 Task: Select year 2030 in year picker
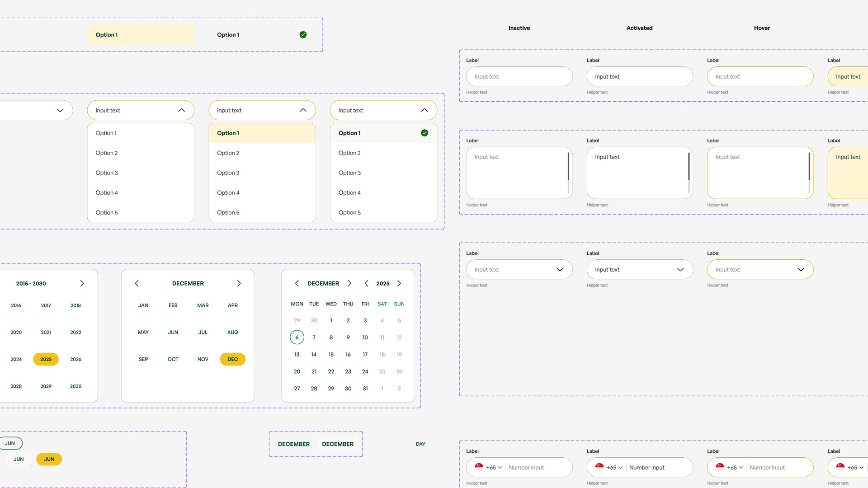(x=75, y=386)
